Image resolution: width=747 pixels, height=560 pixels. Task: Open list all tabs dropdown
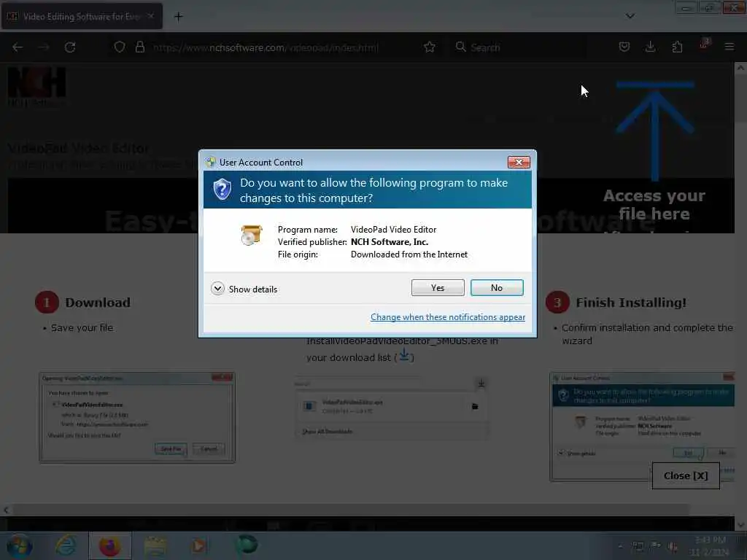click(x=630, y=16)
